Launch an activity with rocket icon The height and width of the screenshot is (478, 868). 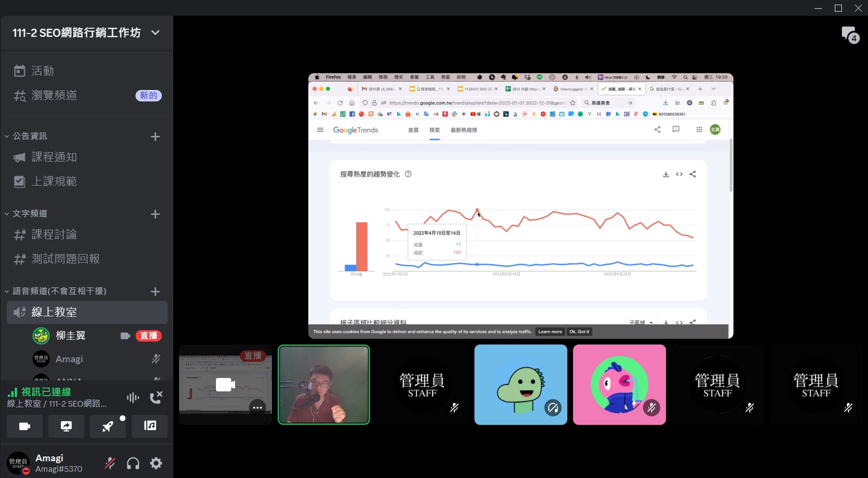click(108, 426)
